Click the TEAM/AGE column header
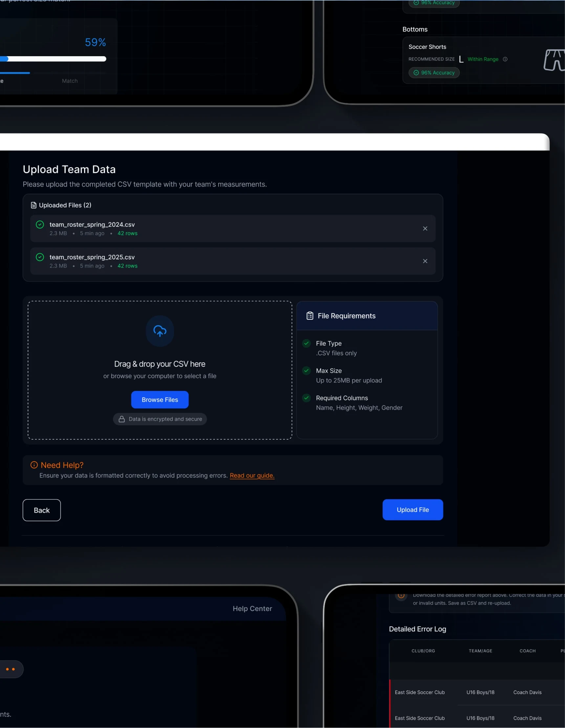 click(480, 651)
